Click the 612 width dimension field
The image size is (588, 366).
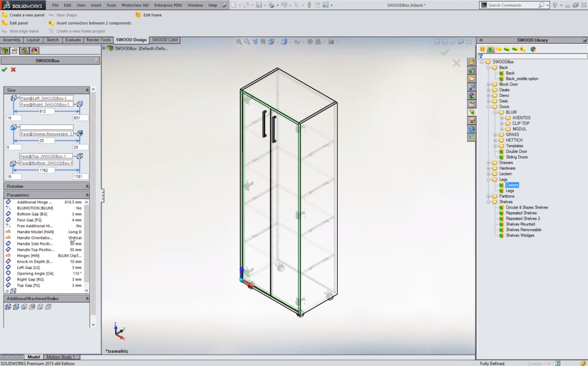[43, 111]
